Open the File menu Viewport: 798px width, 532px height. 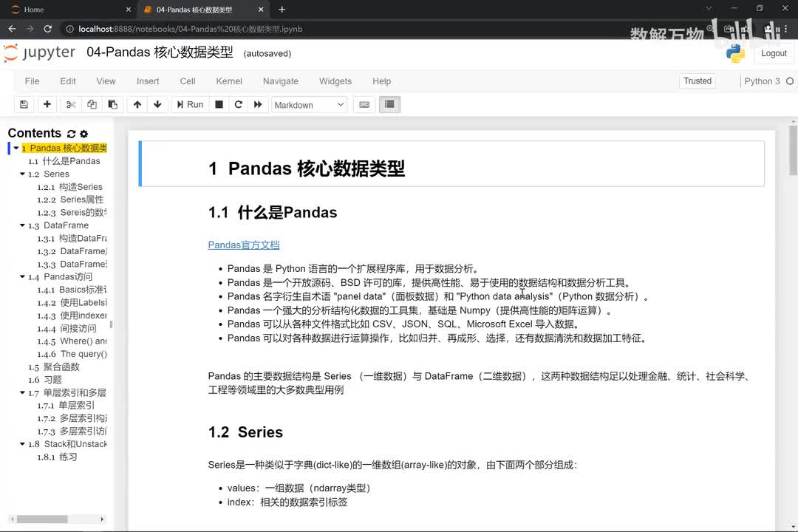click(32, 81)
